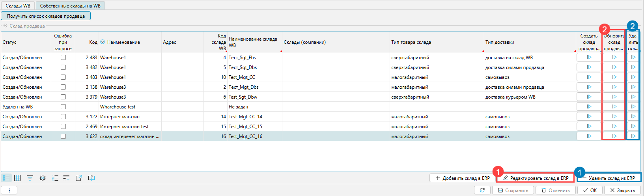Select the Warehouse3 cell with code 3 138
644x196 pixels.
click(130, 87)
